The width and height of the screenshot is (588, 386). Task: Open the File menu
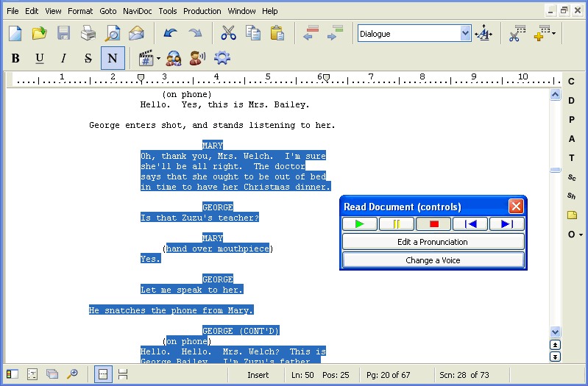pyautogui.click(x=13, y=11)
